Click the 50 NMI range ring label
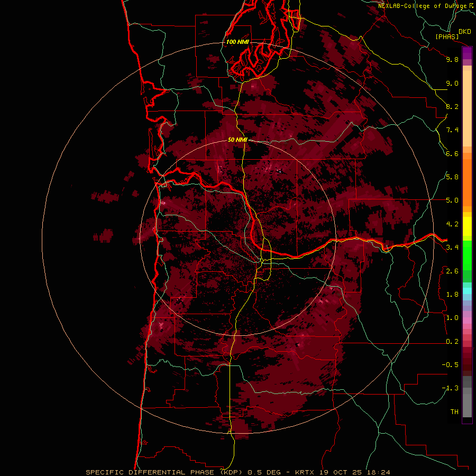 pos(237,140)
